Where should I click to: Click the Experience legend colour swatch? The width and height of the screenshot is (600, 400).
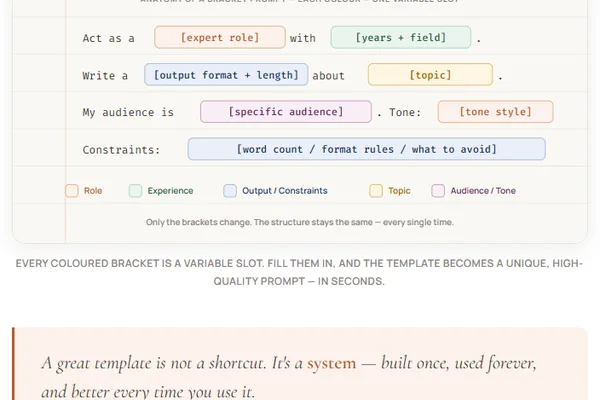[135, 191]
